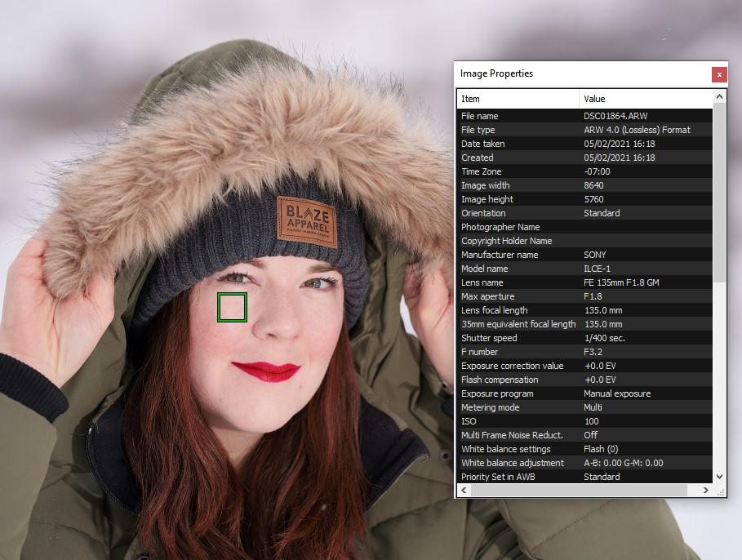Select the Orientation row label
This screenshot has width=742, height=560.
click(483, 213)
